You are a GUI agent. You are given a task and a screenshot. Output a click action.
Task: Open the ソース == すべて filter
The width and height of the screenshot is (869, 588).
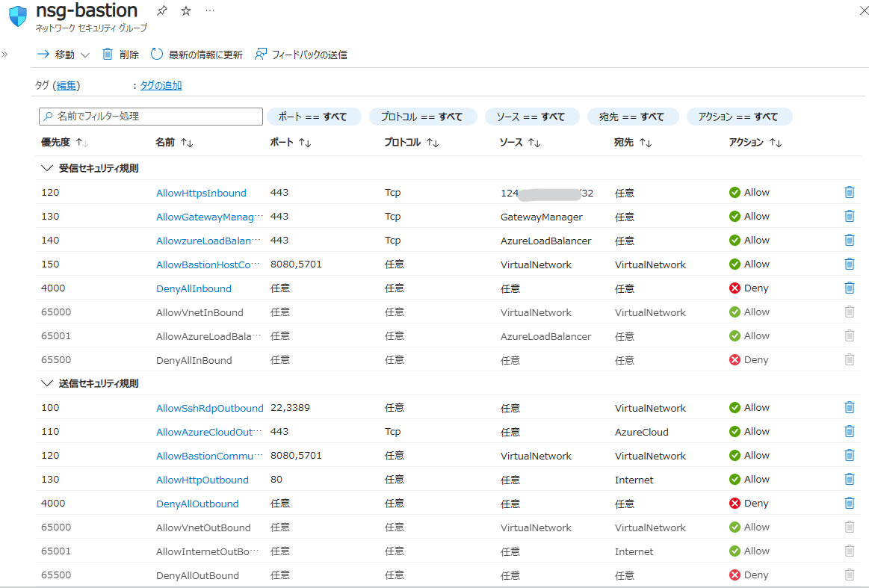point(531,117)
